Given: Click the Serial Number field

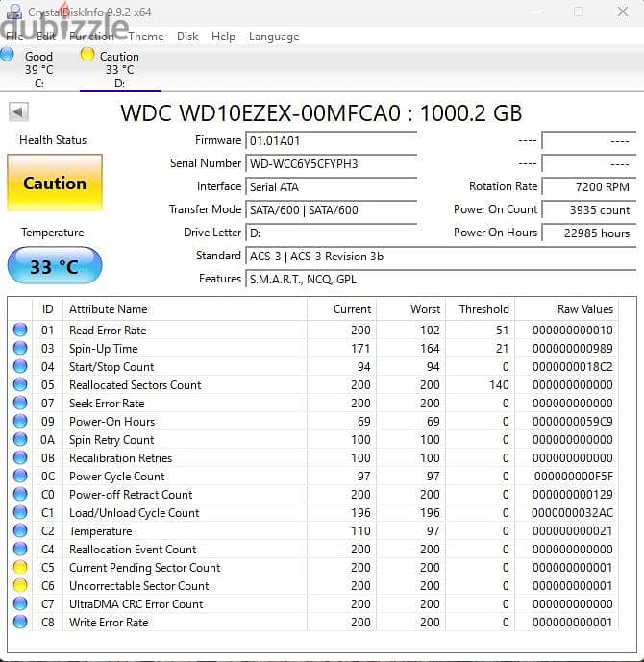Looking at the screenshot, I should (331, 163).
